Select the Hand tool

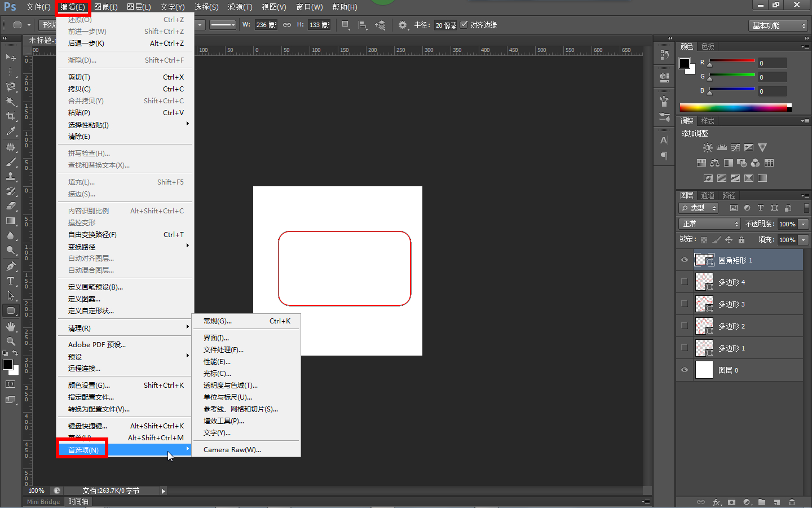(x=11, y=327)
